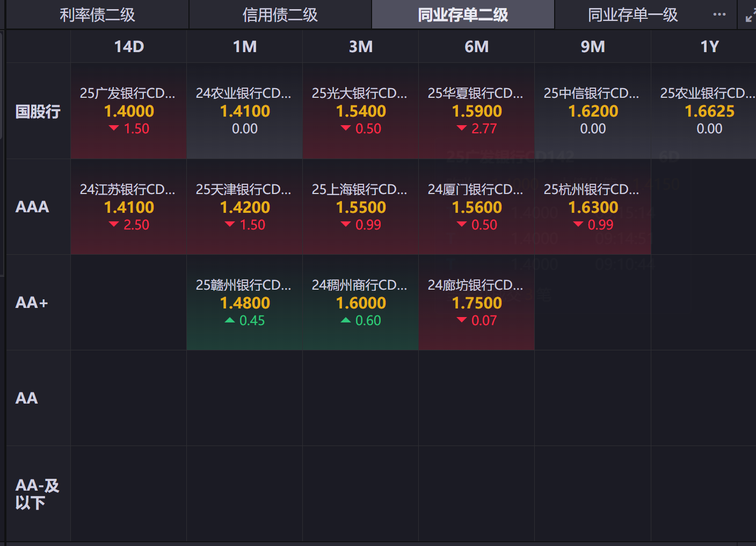Open the 24稠州商行CD cell

361,303
